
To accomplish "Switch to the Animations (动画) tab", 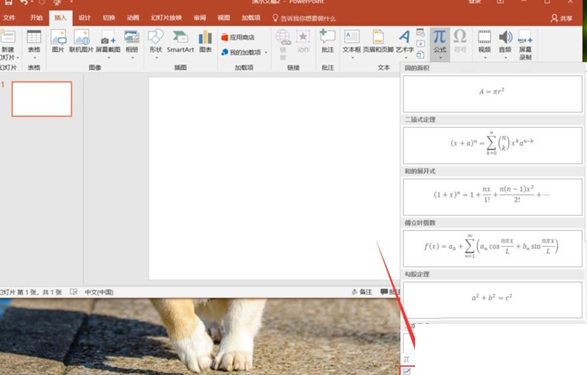I will (x=133, y=18).
